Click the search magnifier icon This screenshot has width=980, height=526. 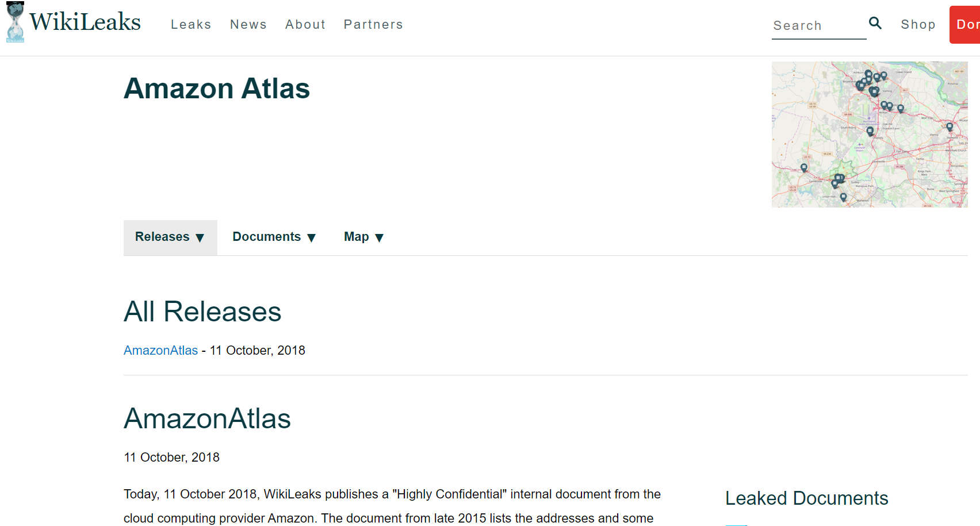[875, 23]
